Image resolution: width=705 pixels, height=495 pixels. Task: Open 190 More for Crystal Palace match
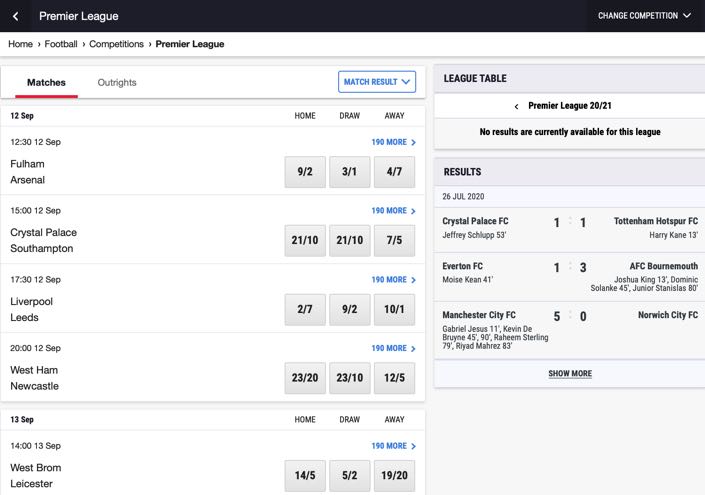click(x=393, y=211)
